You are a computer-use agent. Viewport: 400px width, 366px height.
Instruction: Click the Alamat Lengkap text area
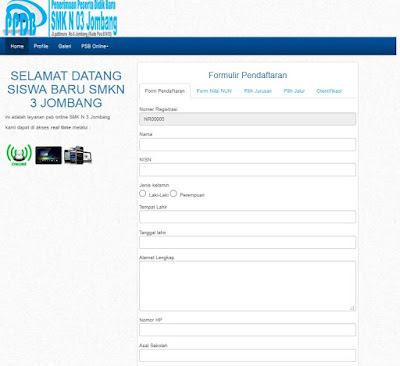pos(247,286)
